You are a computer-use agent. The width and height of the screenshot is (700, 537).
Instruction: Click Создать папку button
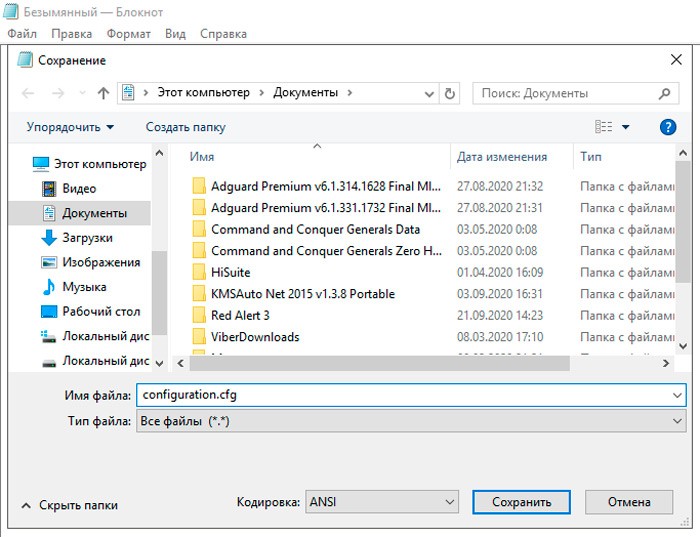point(185,127)
